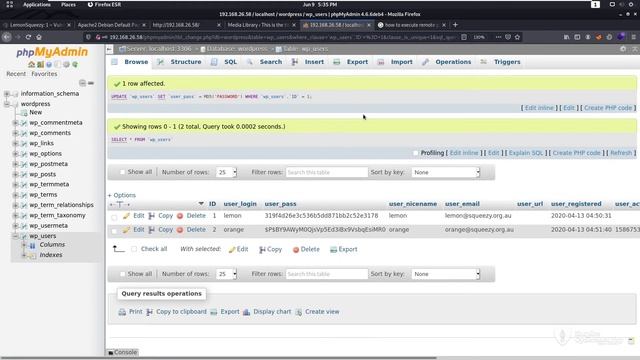Open phpMyAdmin home icon in sidebar
Viewport: 640px width, 360px height.
click(x=31, y=64)
